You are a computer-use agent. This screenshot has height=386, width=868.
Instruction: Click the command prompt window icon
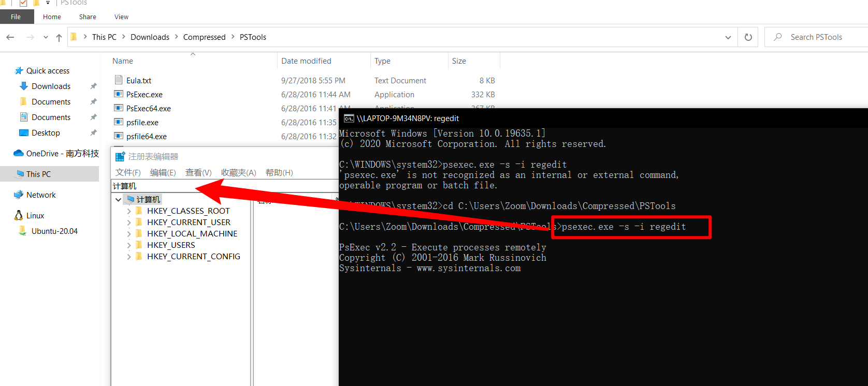349,118
